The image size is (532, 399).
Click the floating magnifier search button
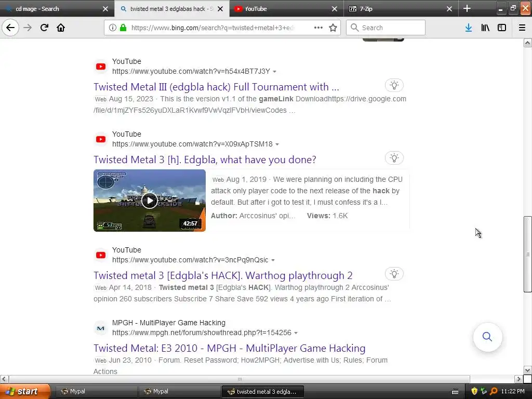pyautogui.click(x=487, y=337)
